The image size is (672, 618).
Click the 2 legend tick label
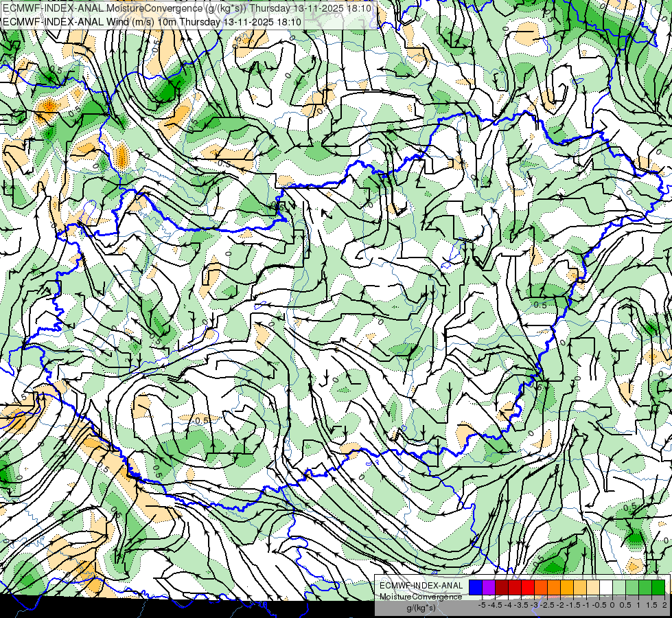[x=664, y=605]
